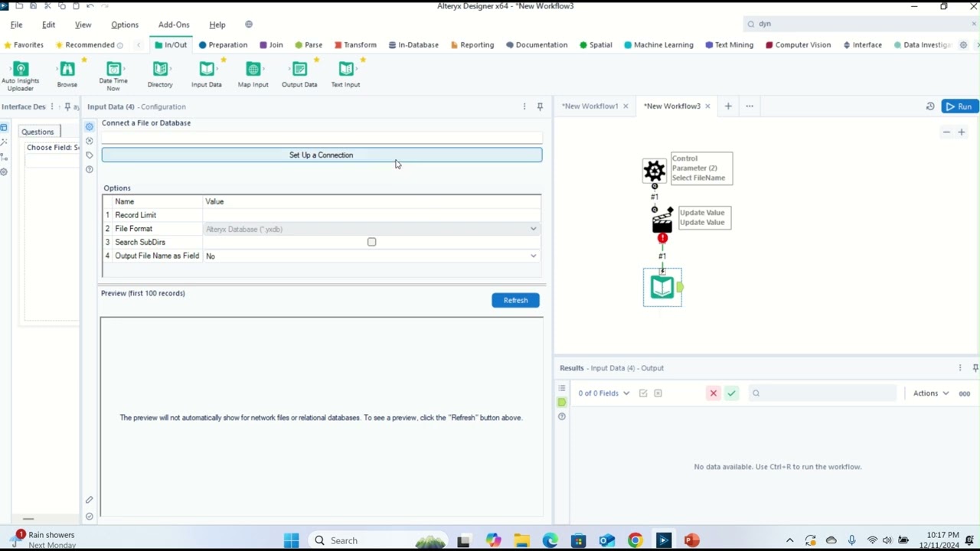Click the red error indicator under Action tool

pos(662,238)
